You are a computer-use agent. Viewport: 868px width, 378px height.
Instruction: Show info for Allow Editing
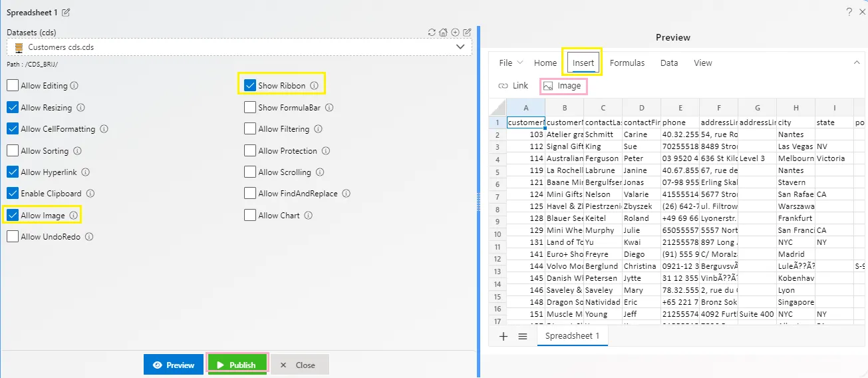[74, 86]
